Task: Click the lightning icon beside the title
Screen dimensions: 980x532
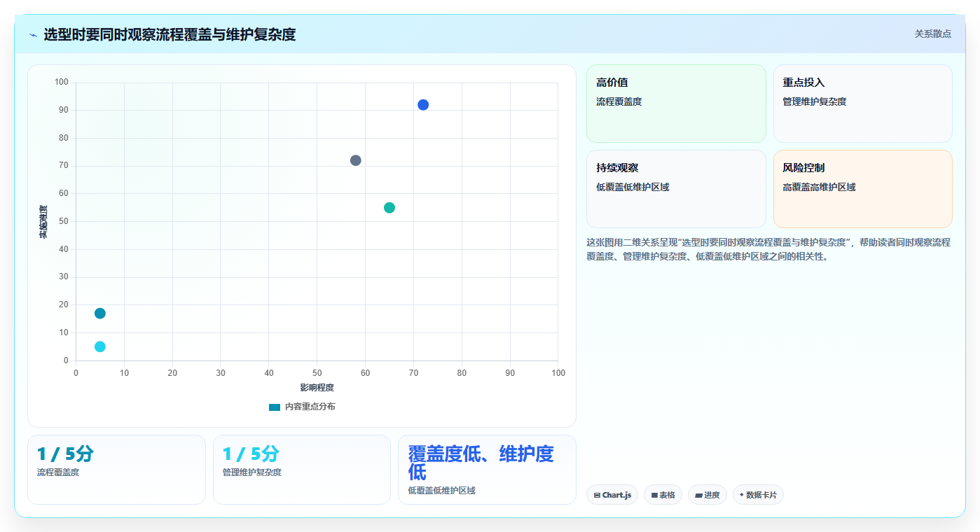Action: pyautogui.click(x=33, y=35)
